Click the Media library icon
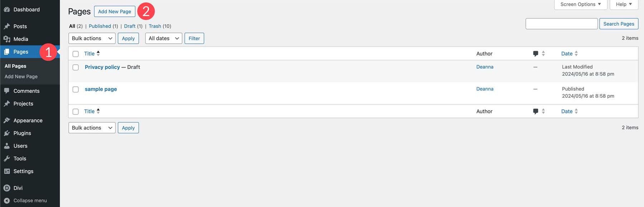The width and height of the screenshot is (644, 207). (7, 39)
